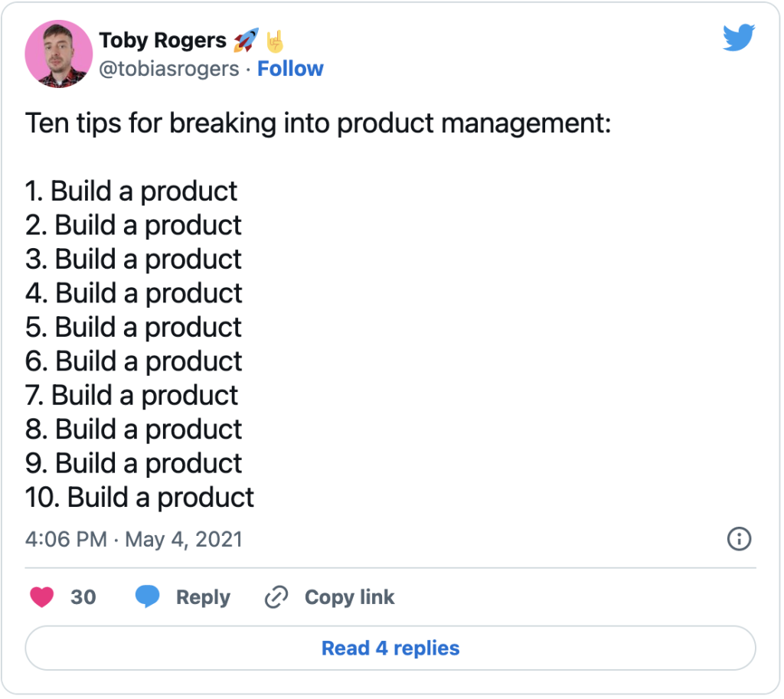Click the blue reply speech bubble icon
The width and height of the screenshot is (784, 699).
[x=148, y=596]
